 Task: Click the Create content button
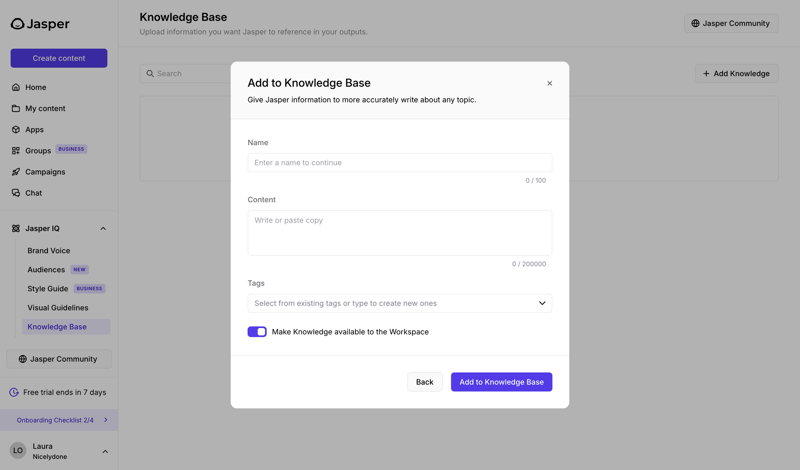coord(59,58)
